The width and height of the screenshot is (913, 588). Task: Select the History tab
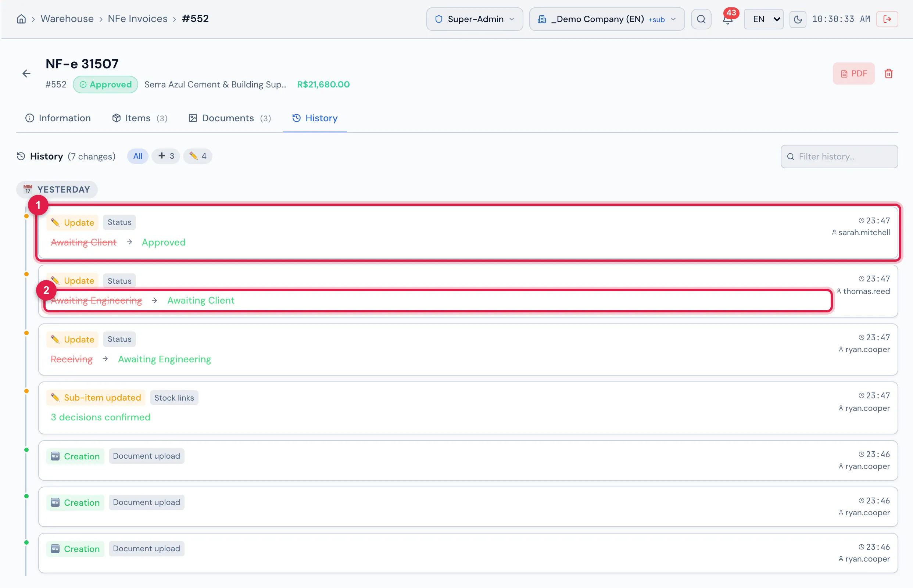tap(315, 118)
